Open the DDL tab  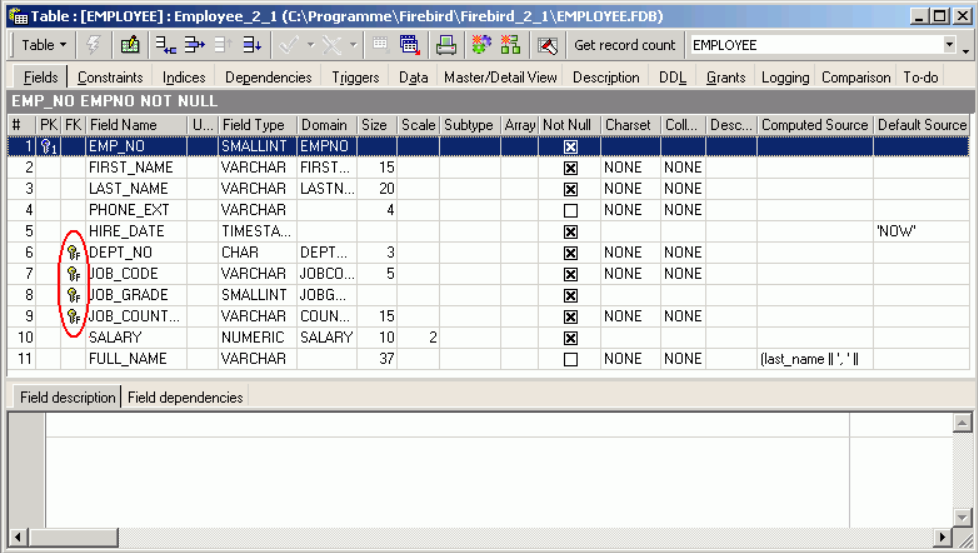coord(672,77)
